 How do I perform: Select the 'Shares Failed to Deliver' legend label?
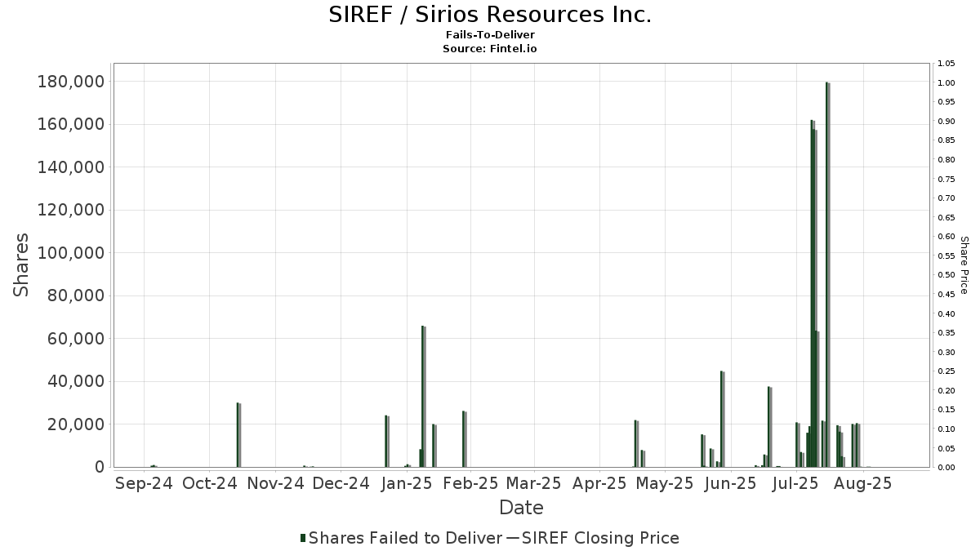pos(406,538)
